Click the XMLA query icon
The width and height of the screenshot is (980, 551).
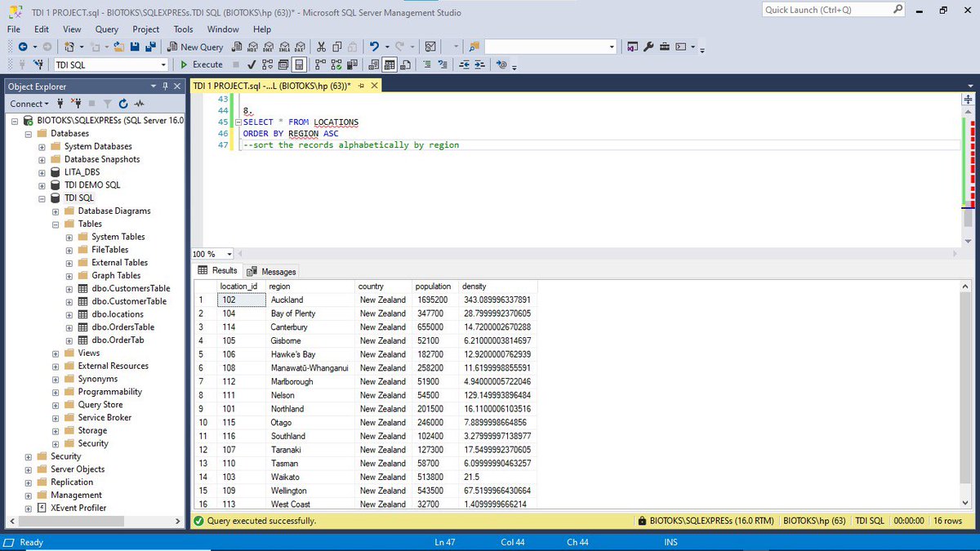[x=286, y=47]
